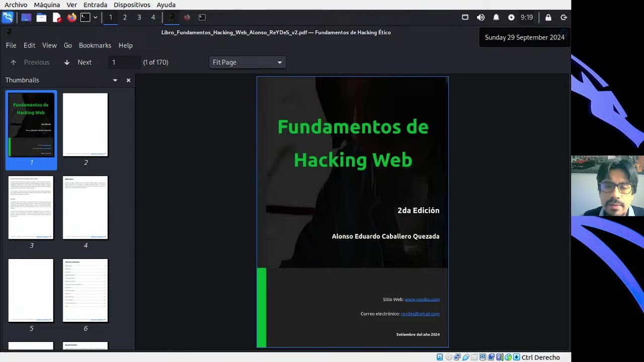The image size is (644, 362).
Task: Expand the terminal launcher dropdown arrow
Action: [x=95, y=18]
